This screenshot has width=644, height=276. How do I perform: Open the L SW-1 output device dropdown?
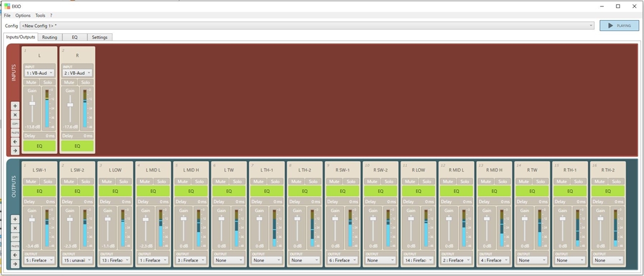tap(39, 260)
